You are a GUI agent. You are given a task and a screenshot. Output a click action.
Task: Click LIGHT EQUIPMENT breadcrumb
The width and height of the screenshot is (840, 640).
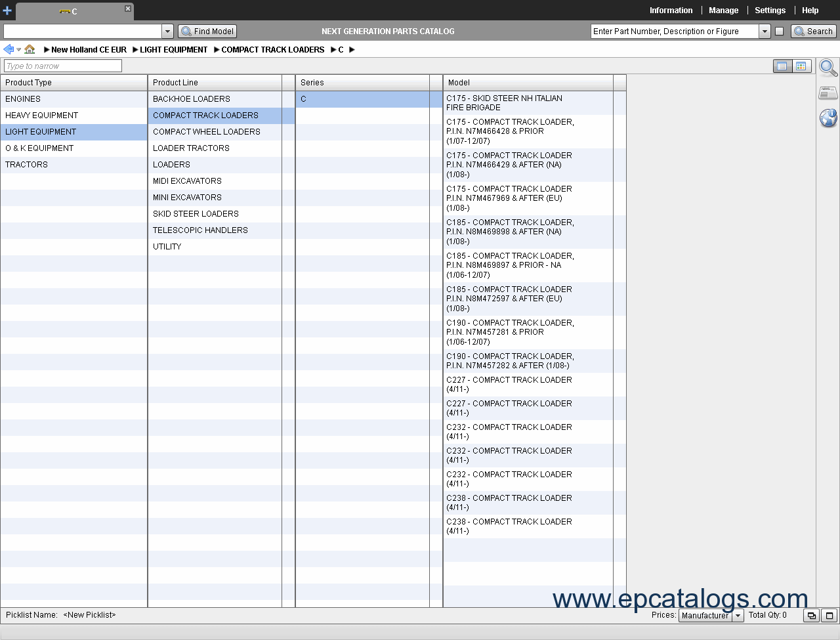pos(173,50)
